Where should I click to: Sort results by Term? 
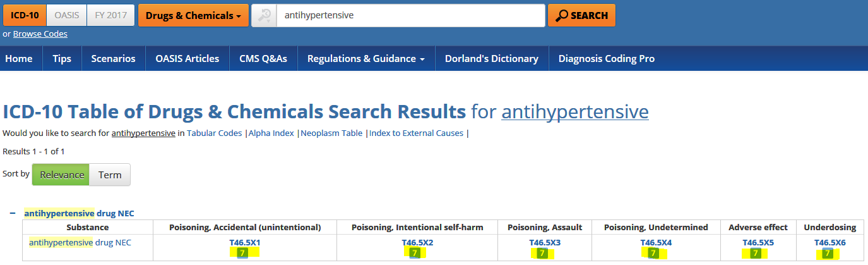(x=110, y=175)
